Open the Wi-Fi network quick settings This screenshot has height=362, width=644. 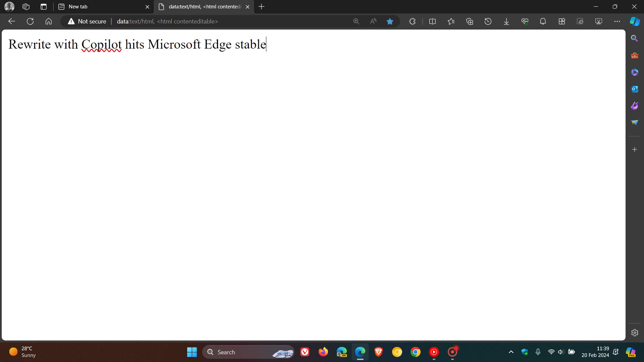tap(551, 352)
